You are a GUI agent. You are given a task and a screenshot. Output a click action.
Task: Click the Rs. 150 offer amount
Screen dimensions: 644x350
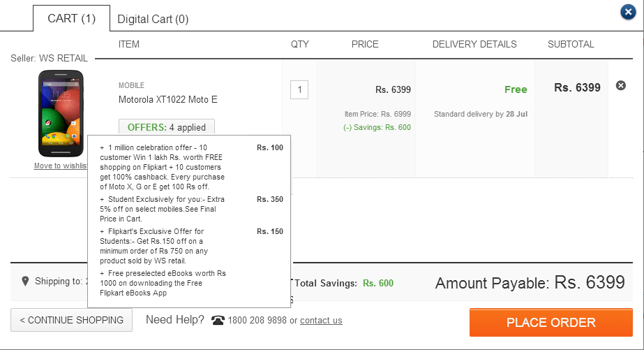[270, 231]
